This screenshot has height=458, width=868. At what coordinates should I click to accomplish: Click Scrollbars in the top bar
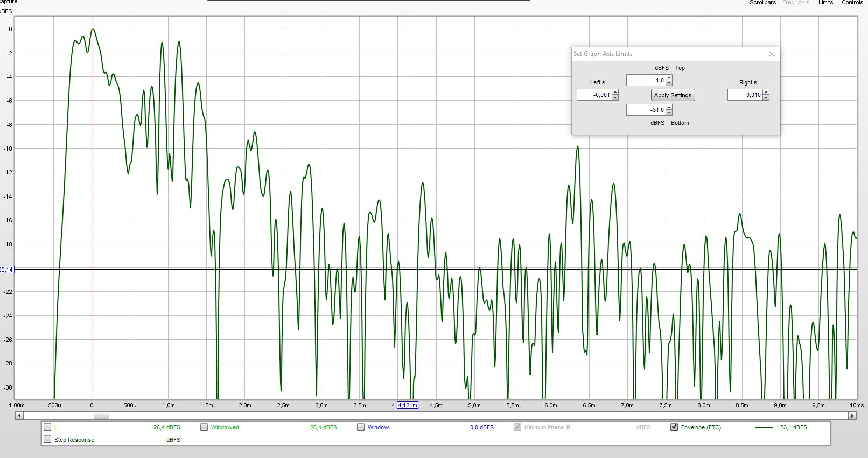click(x=762, y=3)
